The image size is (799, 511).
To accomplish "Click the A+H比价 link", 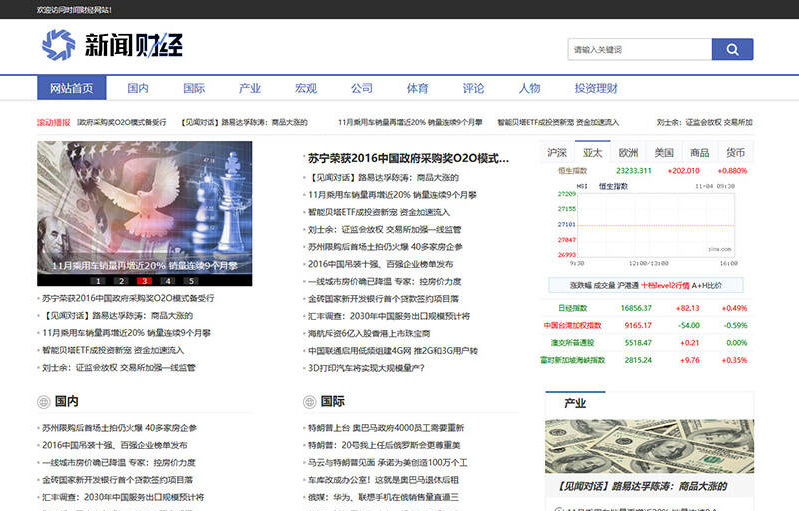I will 707,285.
